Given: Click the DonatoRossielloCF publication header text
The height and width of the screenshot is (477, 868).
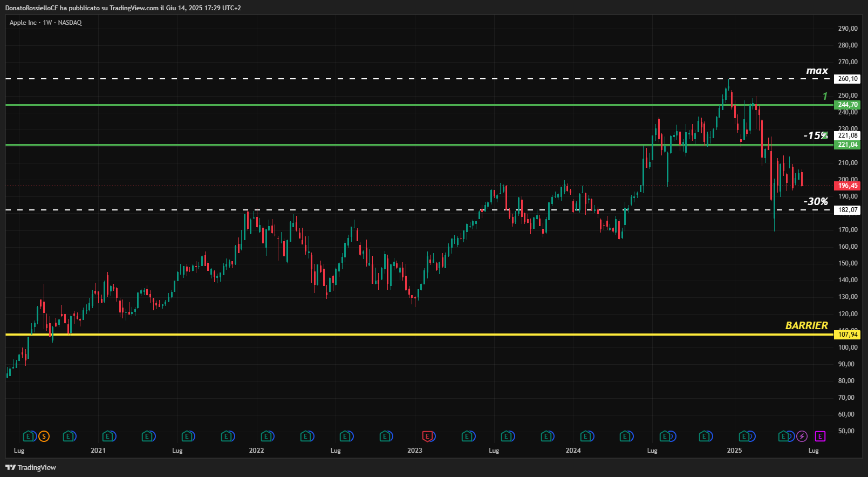Looking at the screenshot, I should click(123, 8).
